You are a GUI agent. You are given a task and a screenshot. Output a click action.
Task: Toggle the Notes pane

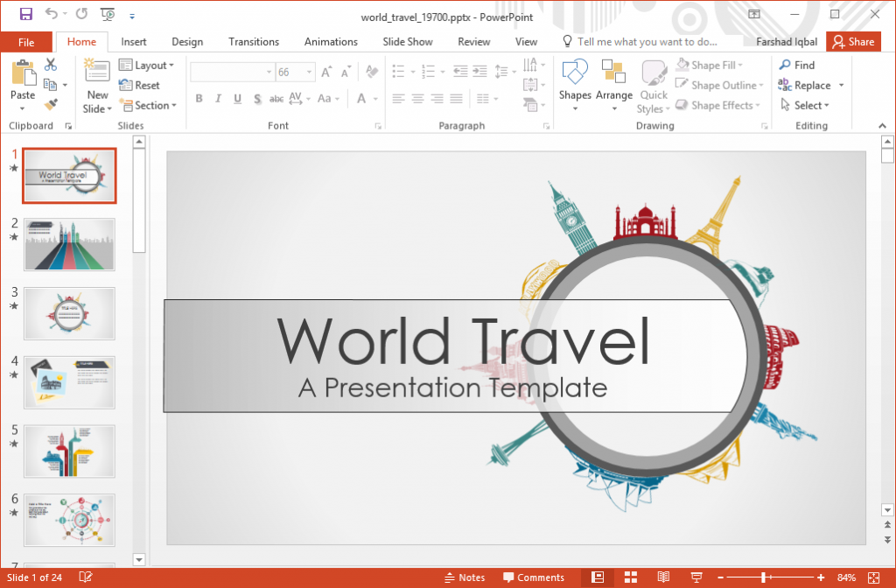[465, 577]
